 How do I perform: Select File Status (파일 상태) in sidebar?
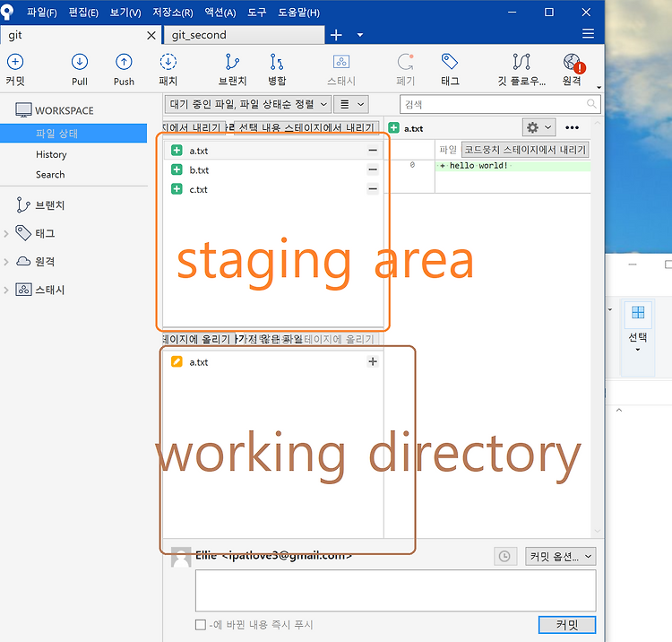click(x=73, y=134)
